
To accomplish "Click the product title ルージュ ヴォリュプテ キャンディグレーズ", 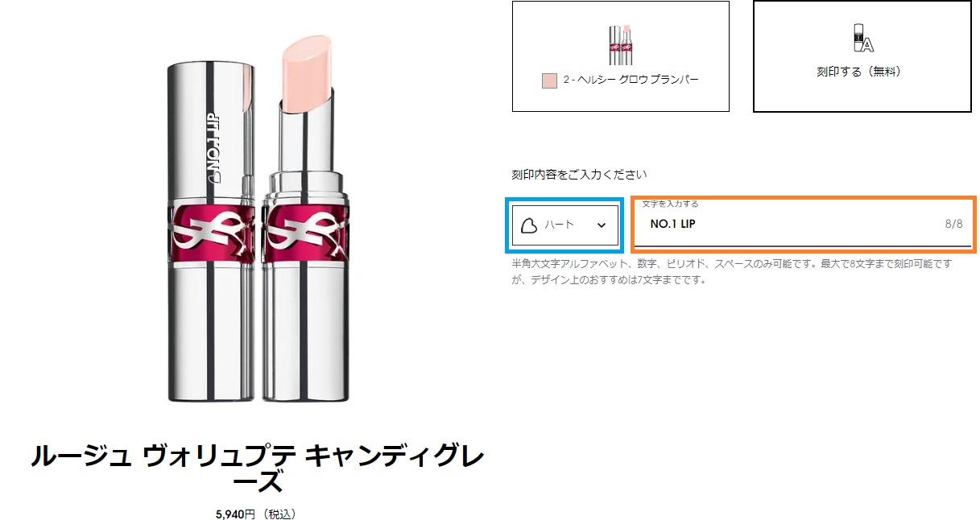I will [x=258, y=468].
